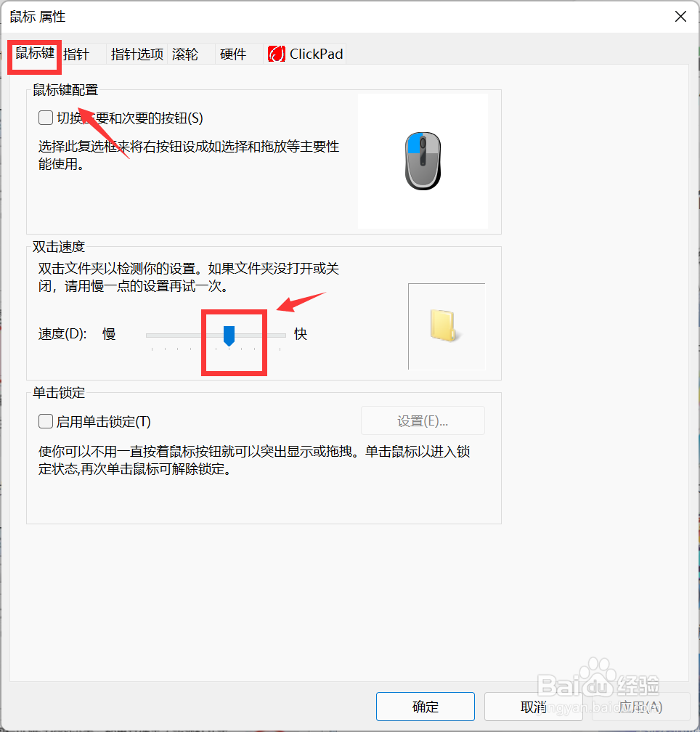
Task: Click the 取消 button
Action: coord(534,707)
